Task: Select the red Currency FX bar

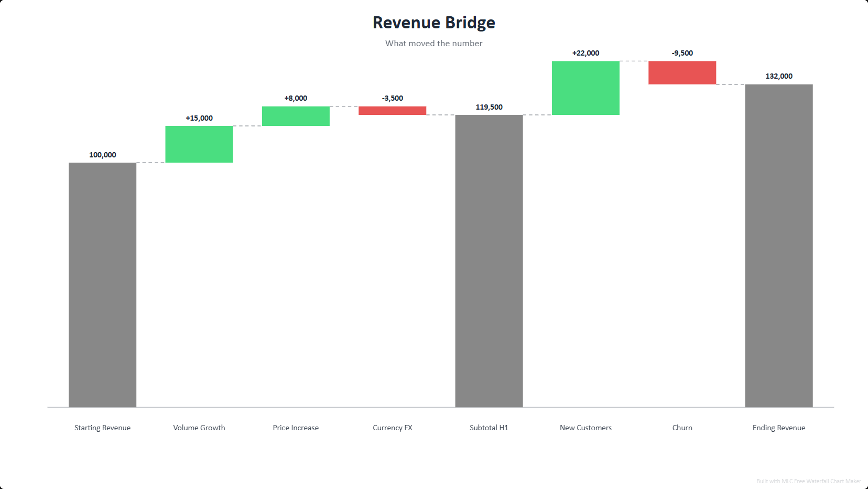Action: pos(393,111)
